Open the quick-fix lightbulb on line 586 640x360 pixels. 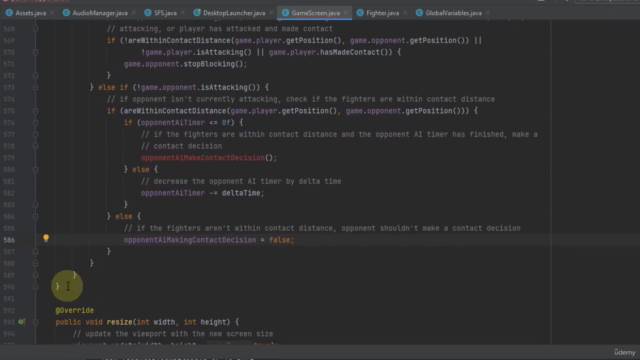click(x=46, y=238)
